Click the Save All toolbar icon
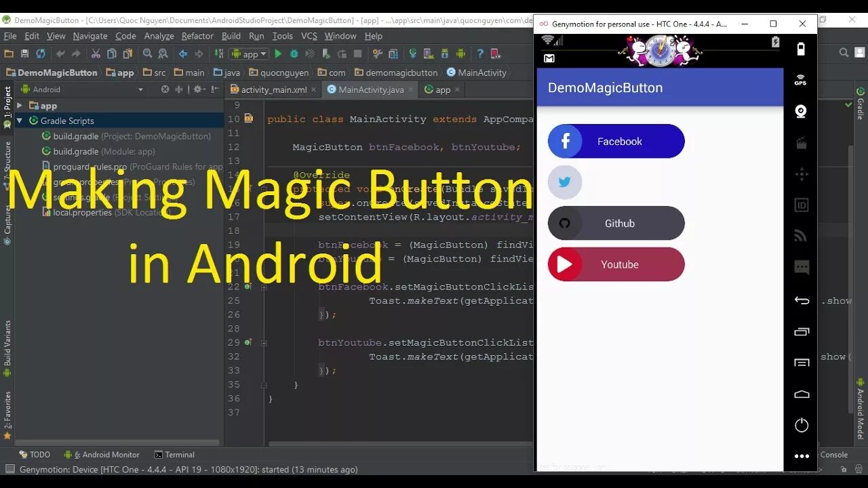The height and width of the screenshot is (488, 868). pos(24,54)
